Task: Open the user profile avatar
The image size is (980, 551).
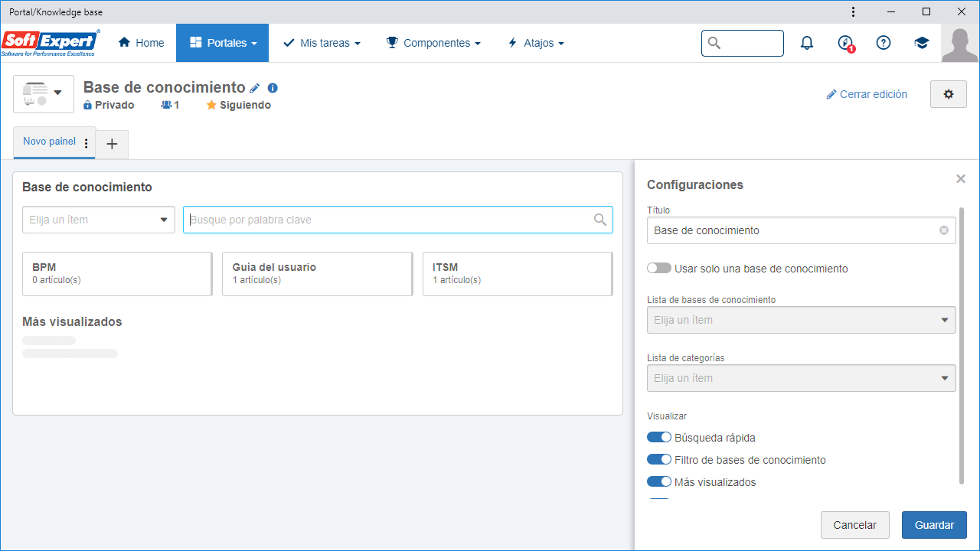Action: point(960,43)
